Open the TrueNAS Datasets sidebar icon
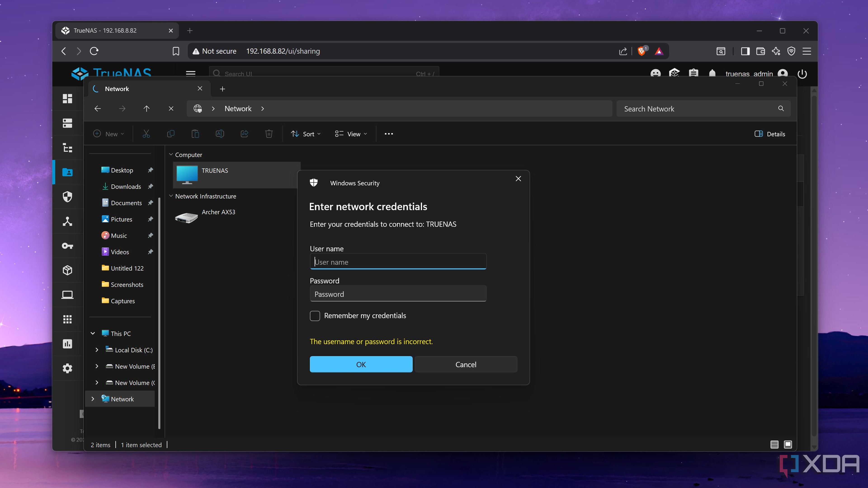868x488 pixels. (x=67, y=148)
